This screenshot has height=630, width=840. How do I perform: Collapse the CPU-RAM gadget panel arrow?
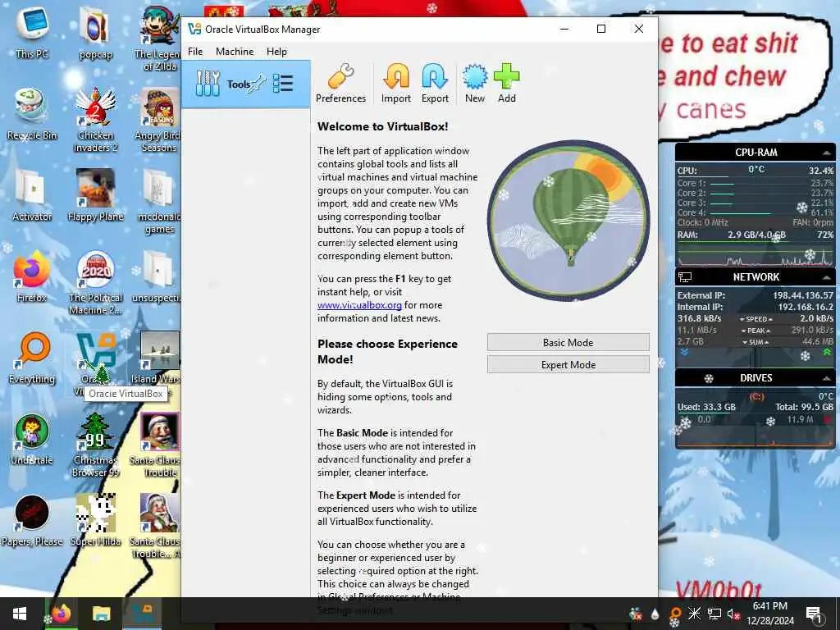pyautogui.click(x=827, y=153)
